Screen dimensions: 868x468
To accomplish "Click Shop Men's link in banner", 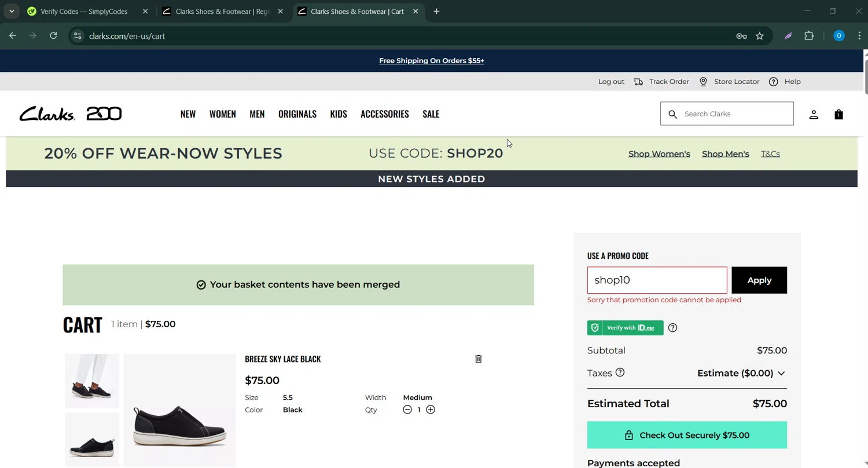I will 725,153.
